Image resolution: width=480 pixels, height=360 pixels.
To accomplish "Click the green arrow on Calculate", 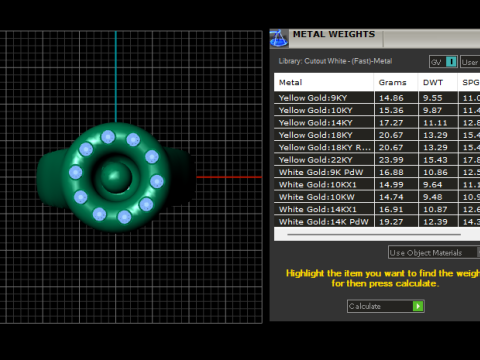I will tap(418, 306).
